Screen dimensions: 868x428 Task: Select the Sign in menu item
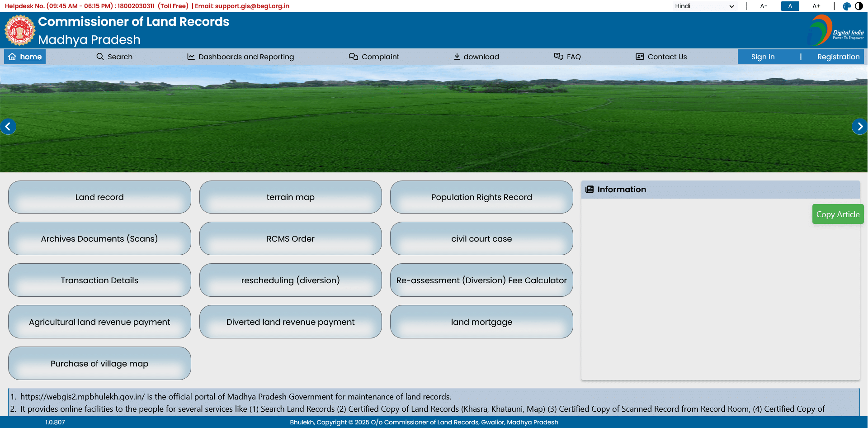[763, 57]
